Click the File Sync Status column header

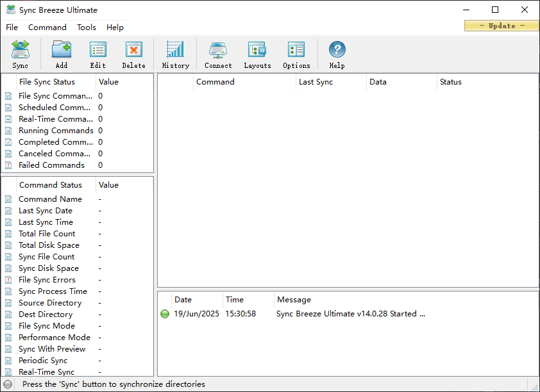click(x=56, y=82)
